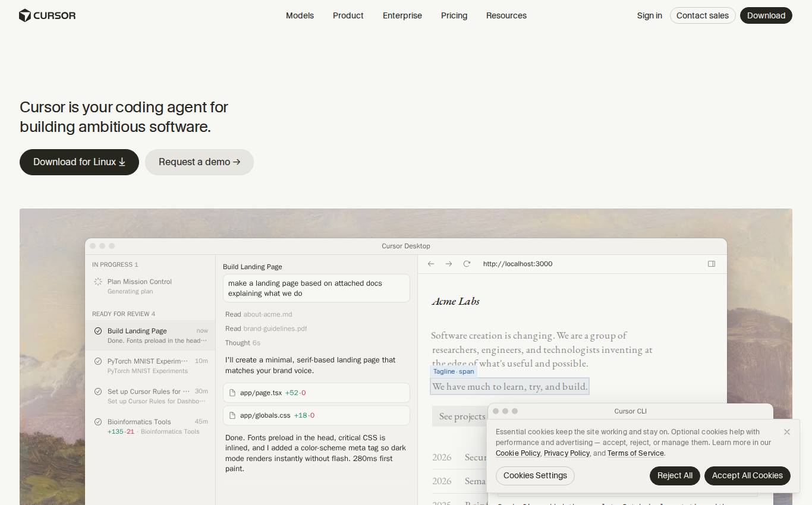Click the Read brand-guidelines.pdf line

click(266, 329)
